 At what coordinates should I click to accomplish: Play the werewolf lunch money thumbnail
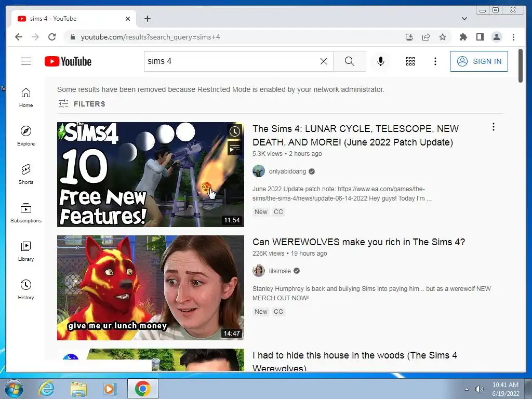150,288
